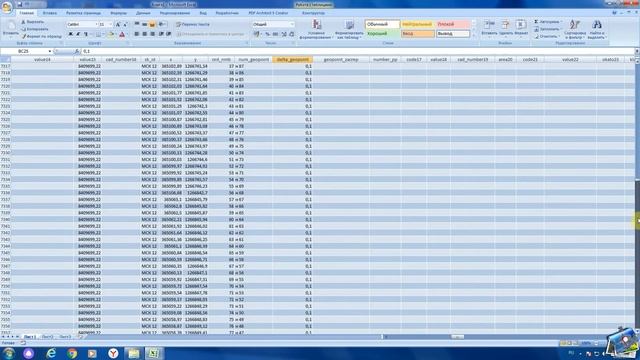This screenshot has width=640, height=360.
Task: Align cell text left
Action: 137,34
